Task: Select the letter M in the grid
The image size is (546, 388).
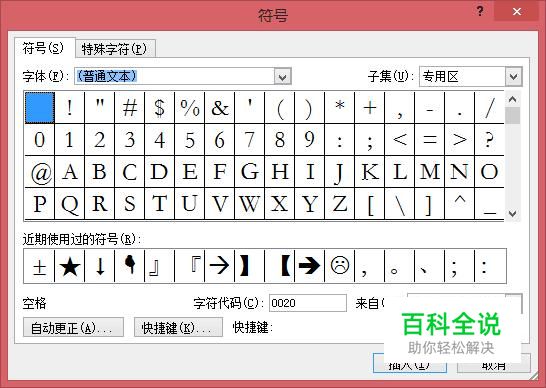Action: pyautogui.click(x=429, y=172)
